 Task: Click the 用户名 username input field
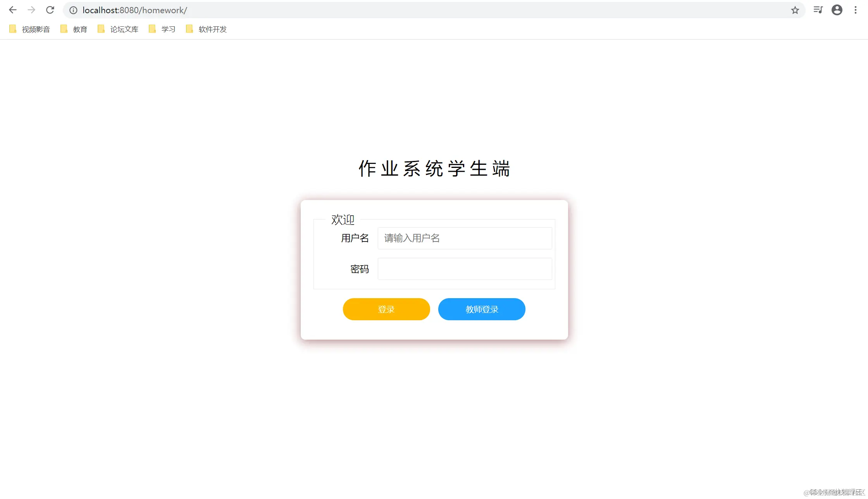pyautogui.click(x=464, y=238)
